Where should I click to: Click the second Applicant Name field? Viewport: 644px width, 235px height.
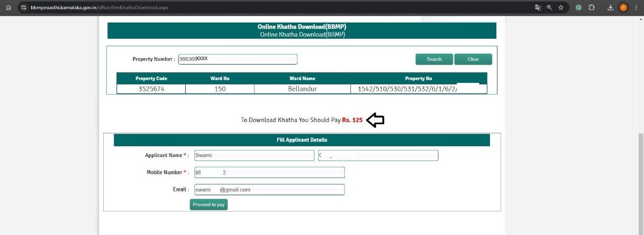pyautogui.click(x=378, y=155)
